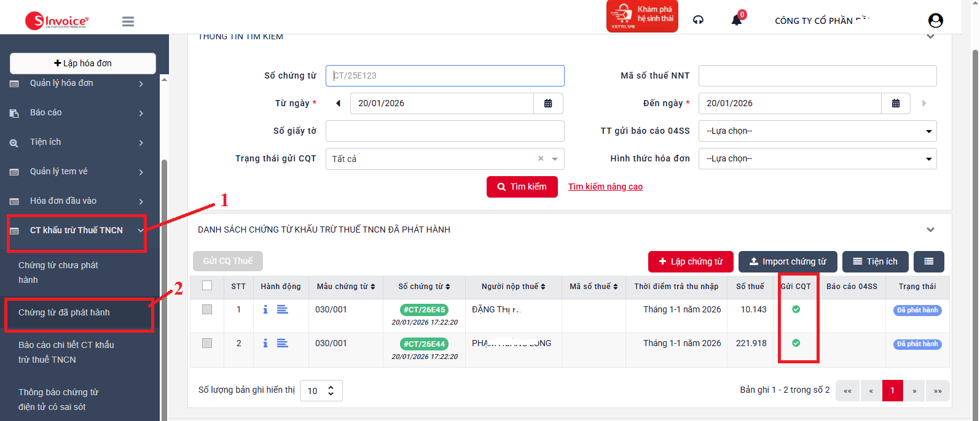Viewport: 980px width, 421px height.
Task: Go to next day arrow beside Đến ngày
Action: point(924,104)
